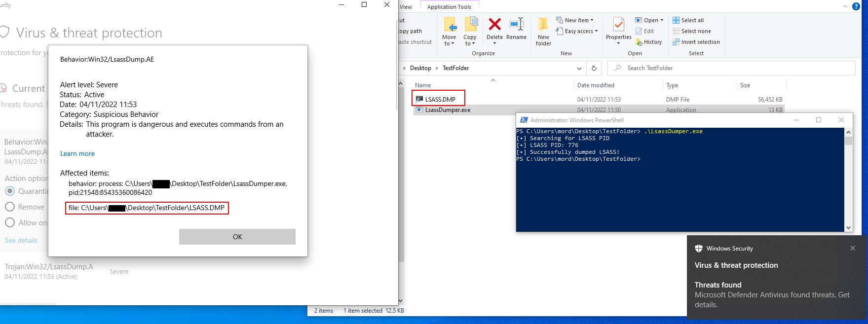
Task: Open the Easy access dropdown
Action: point(577,31)
